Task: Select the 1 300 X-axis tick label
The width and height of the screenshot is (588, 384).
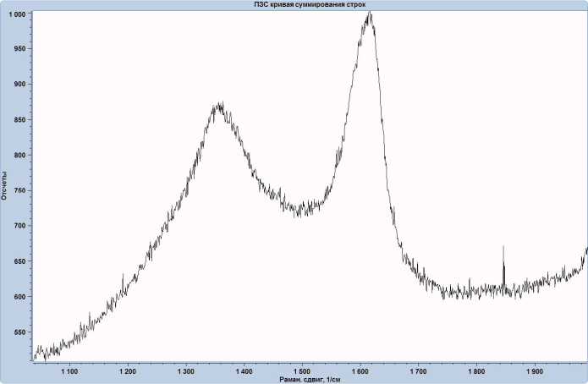Action: point(186,370)
